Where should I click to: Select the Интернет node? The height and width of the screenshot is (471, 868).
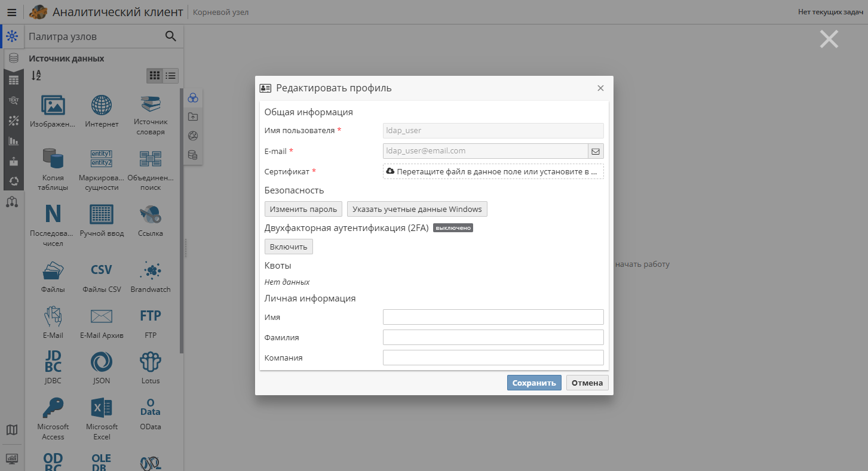[102, 112]
